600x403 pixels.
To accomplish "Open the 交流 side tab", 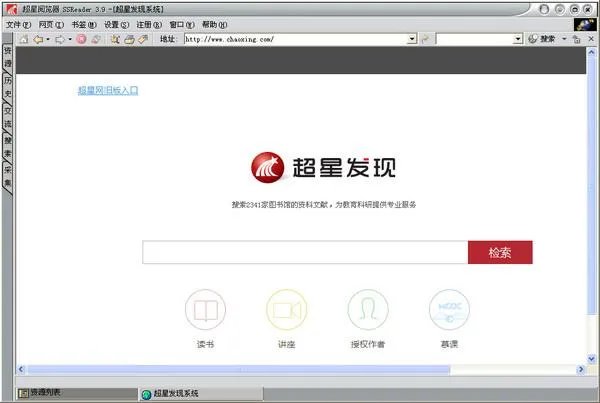I will tap(8, 117).
